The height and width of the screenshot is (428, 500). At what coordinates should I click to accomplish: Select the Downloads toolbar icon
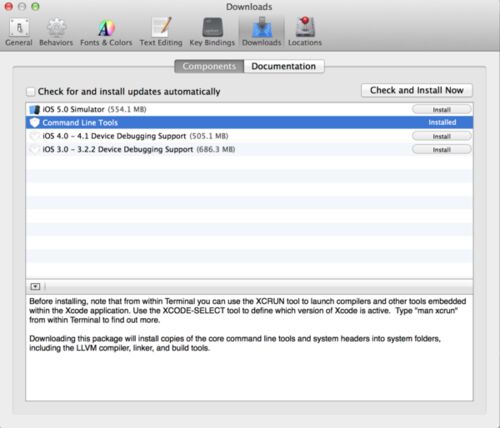coord(262,32)
